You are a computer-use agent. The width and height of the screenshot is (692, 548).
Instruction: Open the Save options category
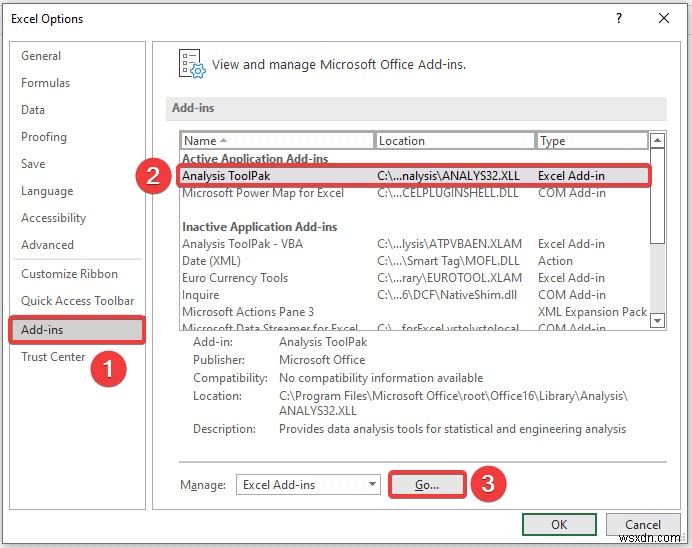(33, 164)
